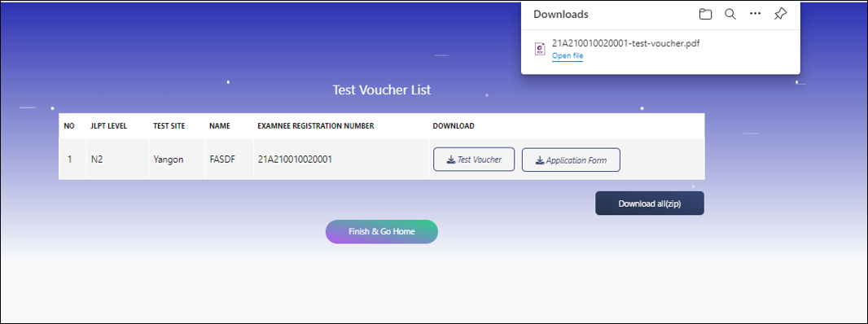Search downloads with magnifier icon
868x324 pixels.
730,15
